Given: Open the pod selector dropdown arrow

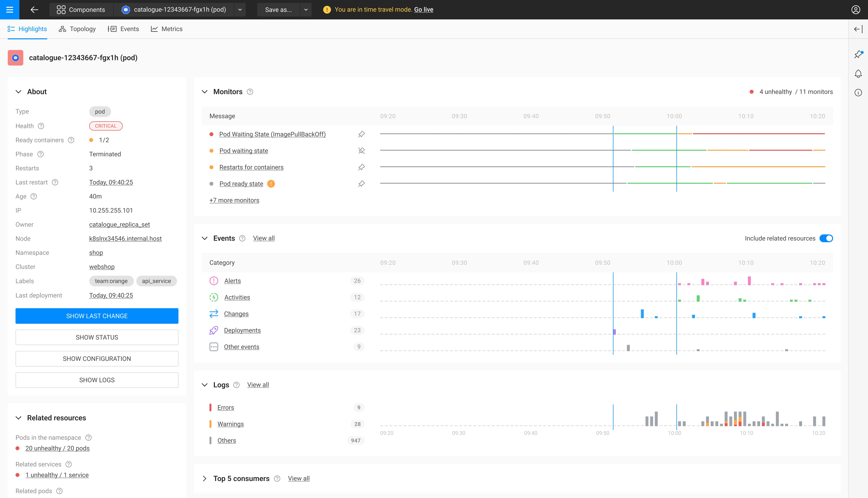Looking at the screenshot, I should [240, 9].
